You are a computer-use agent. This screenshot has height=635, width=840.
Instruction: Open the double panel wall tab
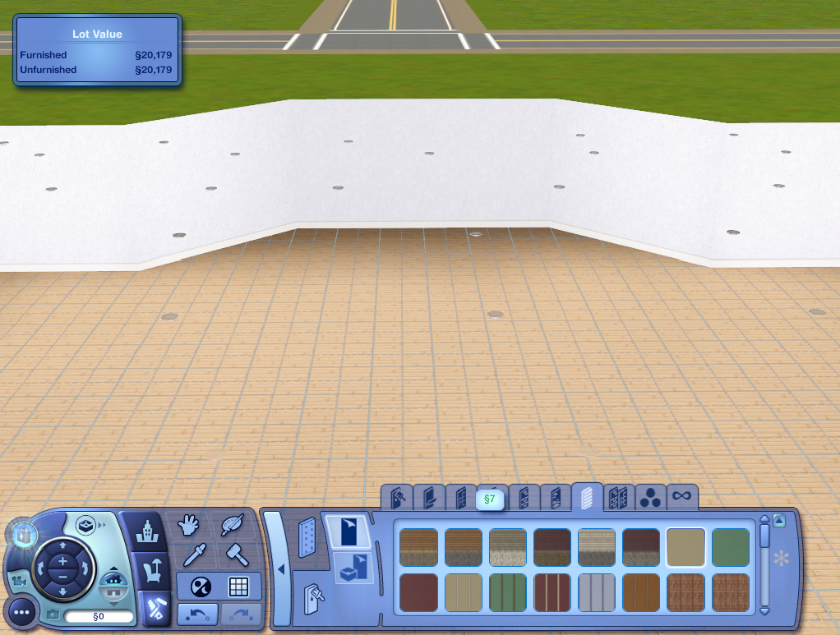tap(618, 498)
